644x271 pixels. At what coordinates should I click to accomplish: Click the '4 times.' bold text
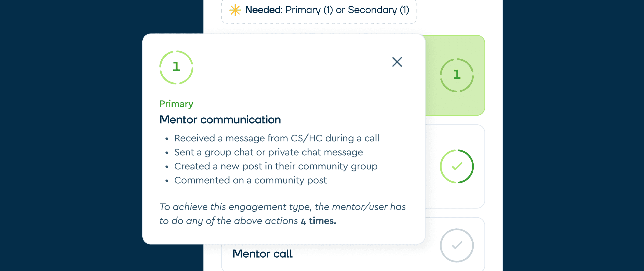coord(318,221)
